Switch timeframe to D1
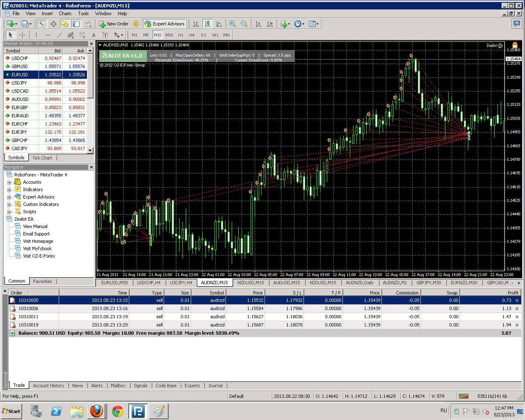This screenshot has width=525, height=420. (203, 35)
